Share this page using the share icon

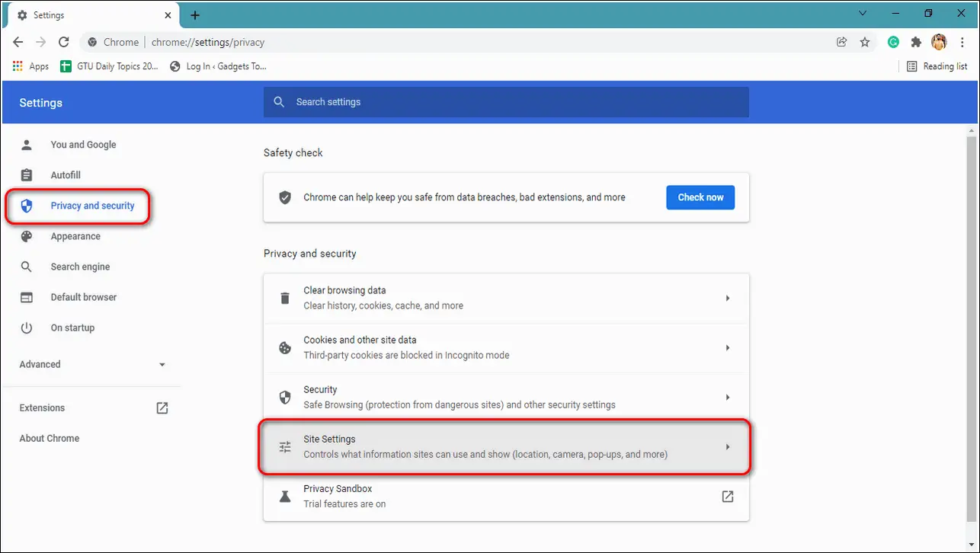(x=842, y=43)
